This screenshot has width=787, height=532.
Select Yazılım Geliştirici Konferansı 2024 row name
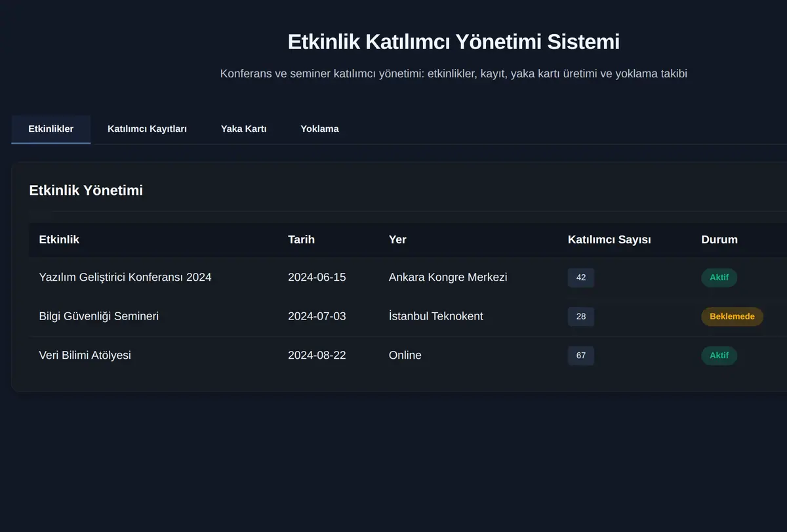[x=125, y=277]
